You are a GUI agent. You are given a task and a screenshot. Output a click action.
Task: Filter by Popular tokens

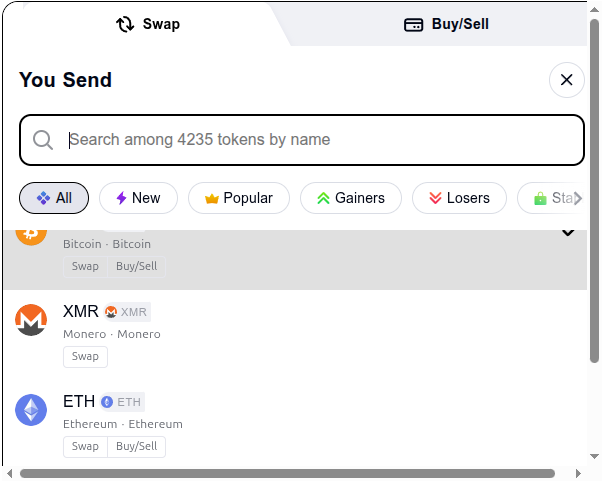coord(238,198)
